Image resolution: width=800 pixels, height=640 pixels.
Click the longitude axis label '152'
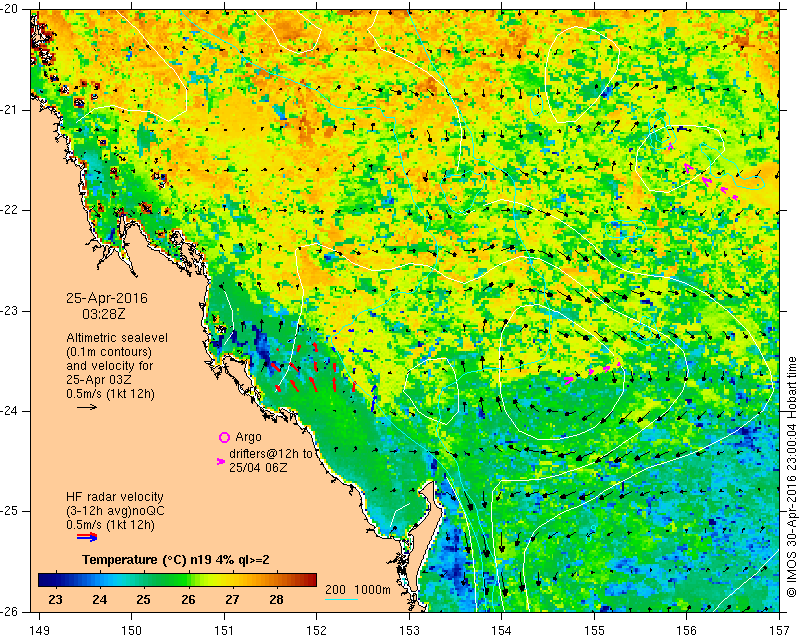(x=317, y=631)
